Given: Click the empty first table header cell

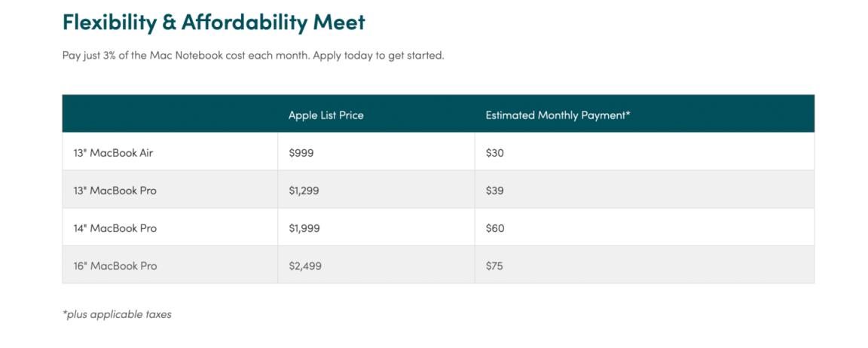Looking at the screenshot, I should [170, 114].
